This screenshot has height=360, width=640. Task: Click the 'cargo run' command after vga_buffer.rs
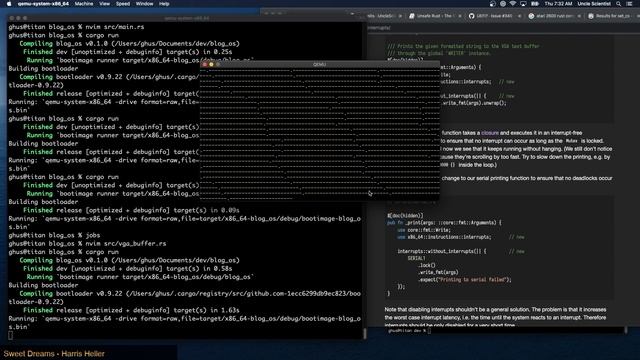102,252
